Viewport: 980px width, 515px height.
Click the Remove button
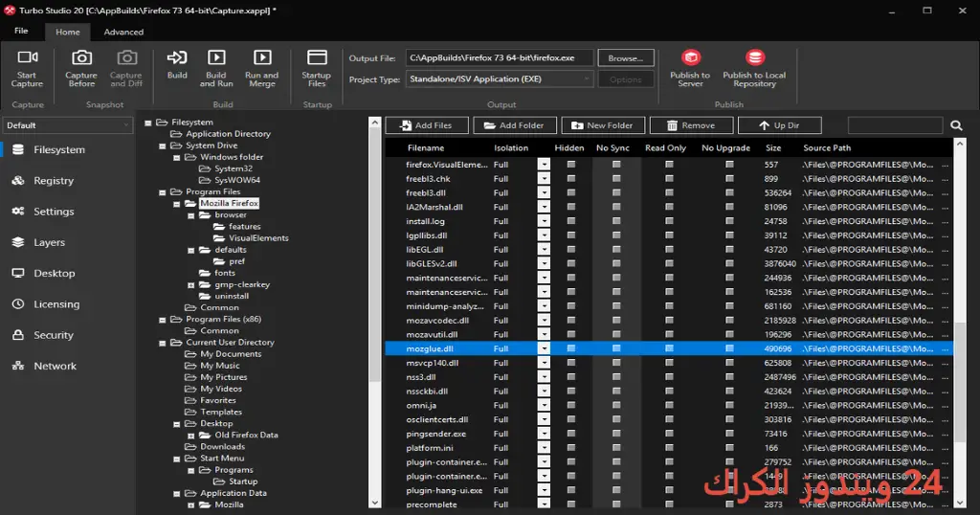tap(691, 125)
